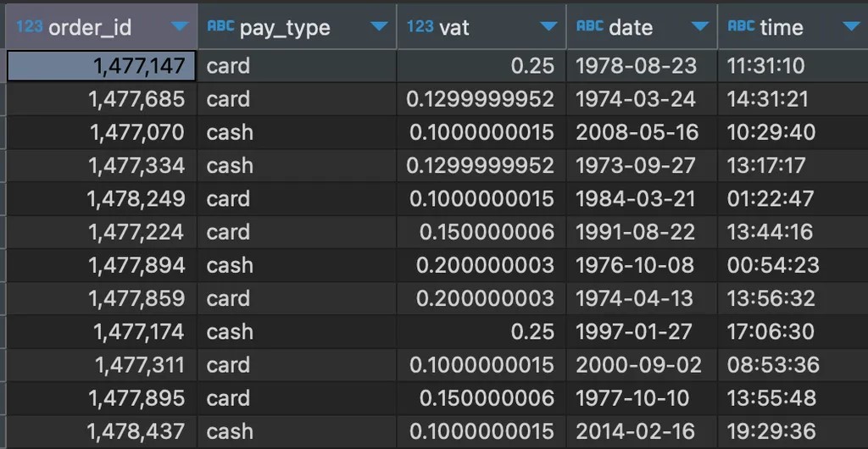Select cell with order_id 1,477,334
The width and height of the screenshot is (868, 449).
(102, 165)
